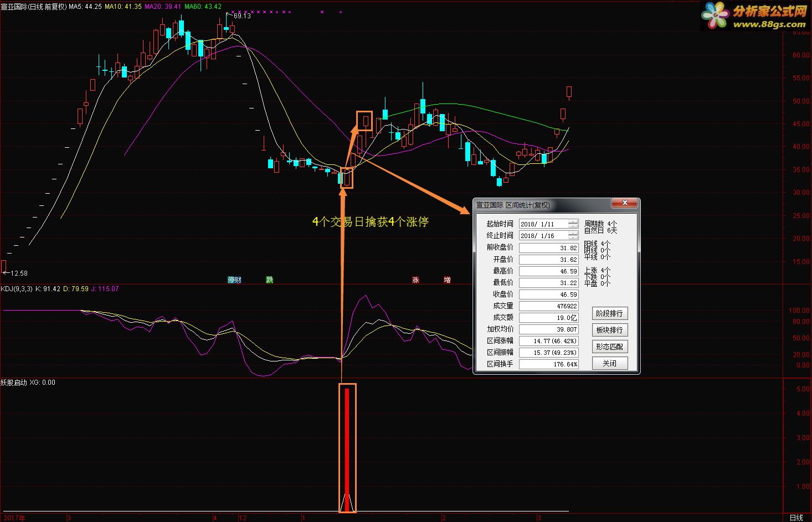
Task: Click the 停财 event marker on chart
Action: click(x=235, y=280)
